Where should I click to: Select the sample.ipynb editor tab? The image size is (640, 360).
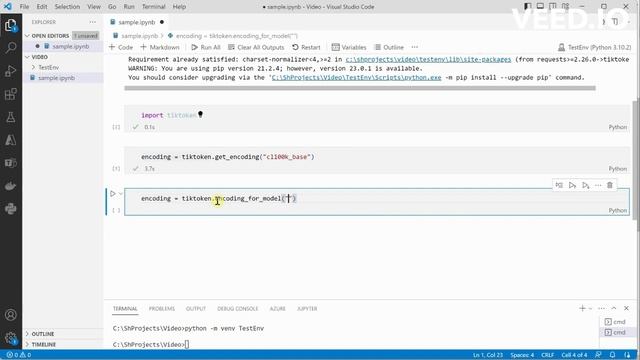[x=137, y=22]
